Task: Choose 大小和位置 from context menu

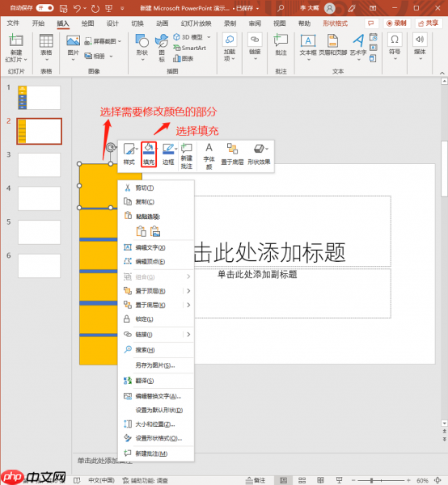Action: click(x=156, y=424)
